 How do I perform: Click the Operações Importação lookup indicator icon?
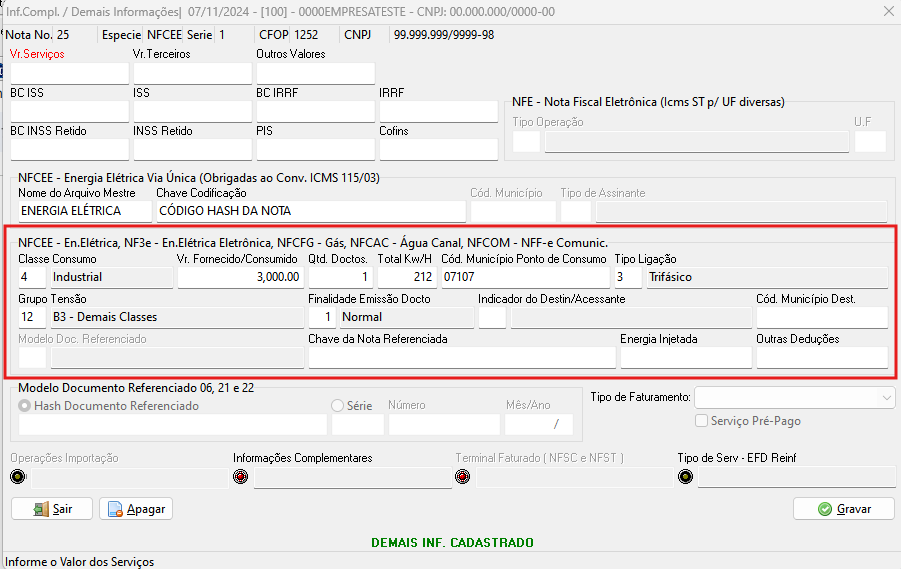pos(18,476)
